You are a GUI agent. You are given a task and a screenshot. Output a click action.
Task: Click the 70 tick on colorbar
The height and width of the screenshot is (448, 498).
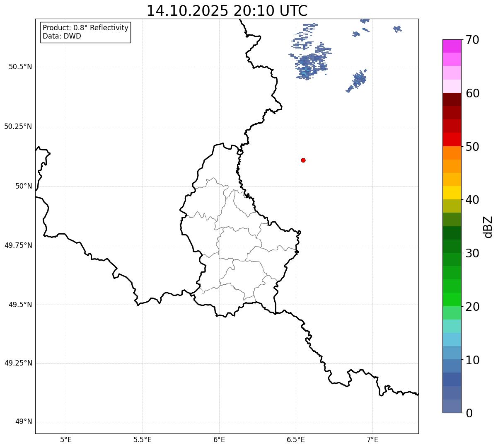point(472,40)
